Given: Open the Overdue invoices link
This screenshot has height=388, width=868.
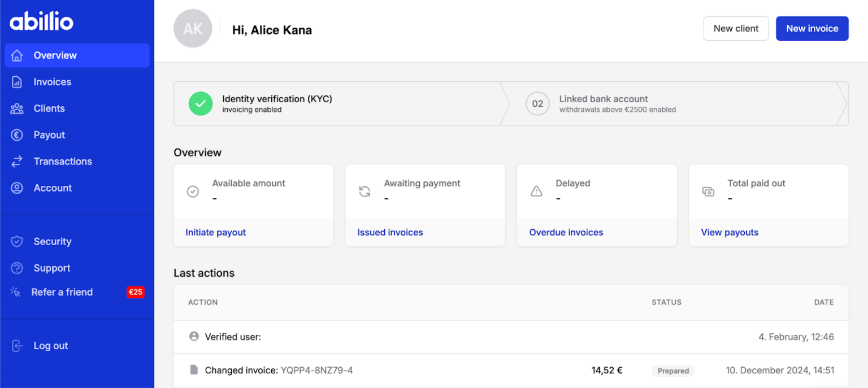Looking at the screenshot, I should click(566, 232).
